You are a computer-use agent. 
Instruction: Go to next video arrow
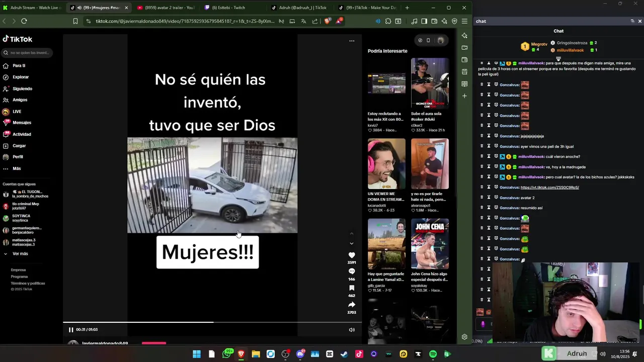[352, 243]
